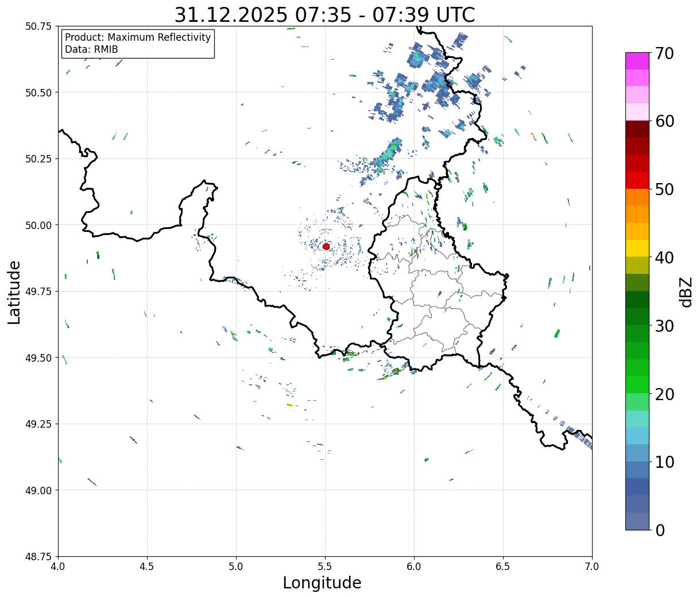
Task: Click the latitude tick label '50.00'
Action: point(38,225)
